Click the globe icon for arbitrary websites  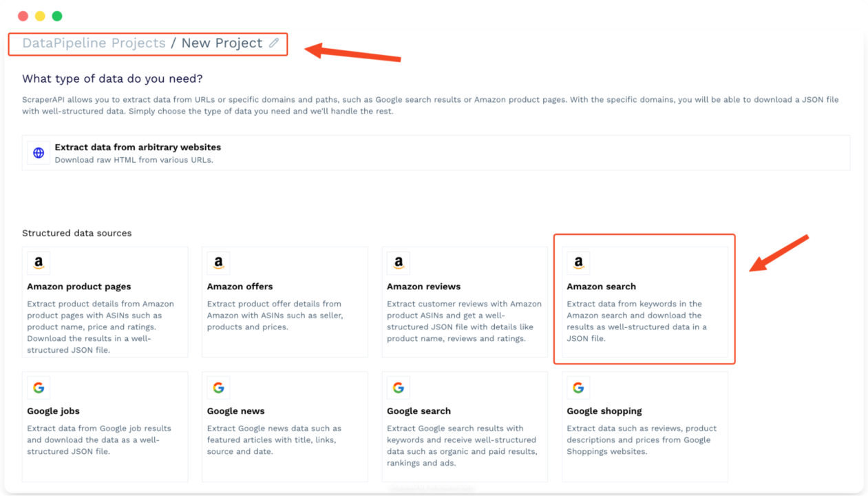point(39,153)
